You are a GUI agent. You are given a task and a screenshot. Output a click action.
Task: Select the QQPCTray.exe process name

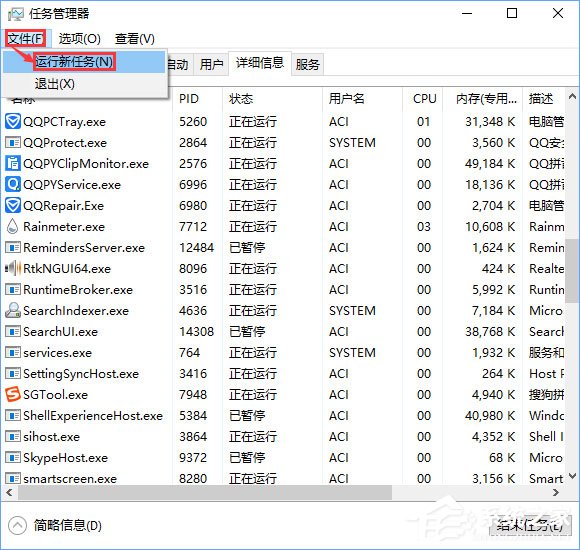click(64, 122)
